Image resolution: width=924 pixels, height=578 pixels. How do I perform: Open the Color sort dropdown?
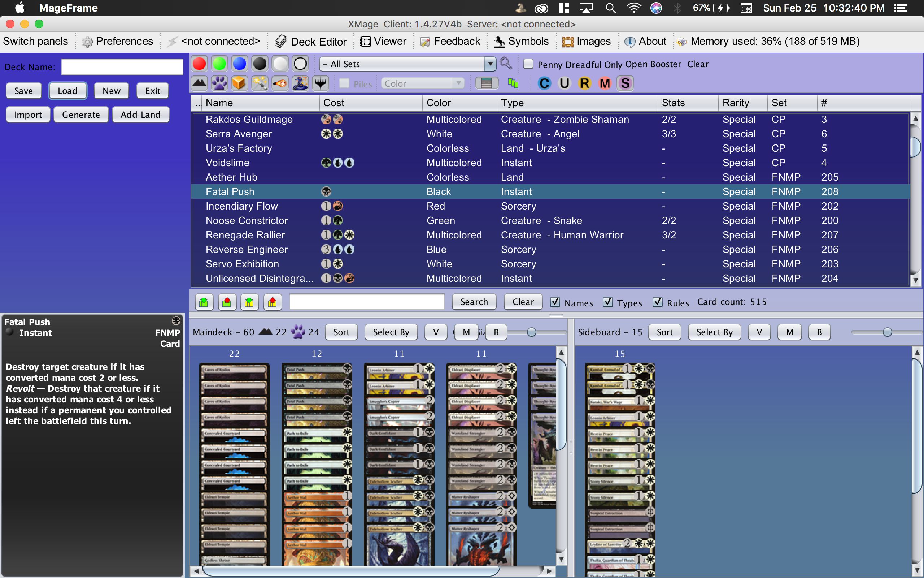423,83
